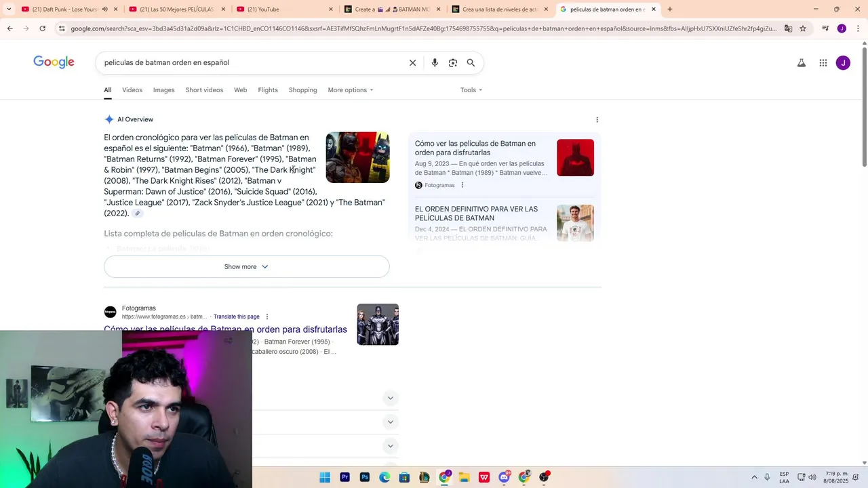The image size is (868, 488).
Task: Open WPS Office from taskbar
Action: [484, 477]
